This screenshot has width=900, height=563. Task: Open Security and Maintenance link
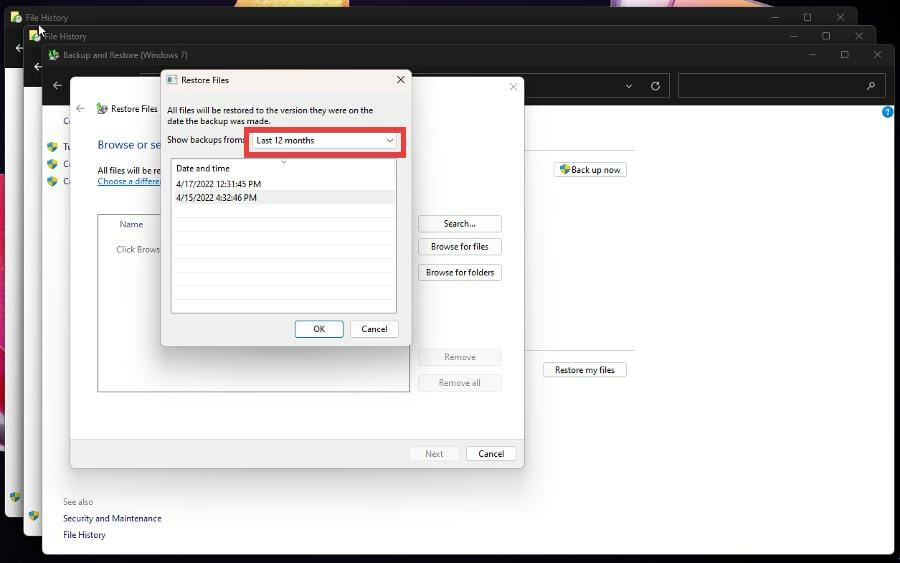[x=112, y=518]
